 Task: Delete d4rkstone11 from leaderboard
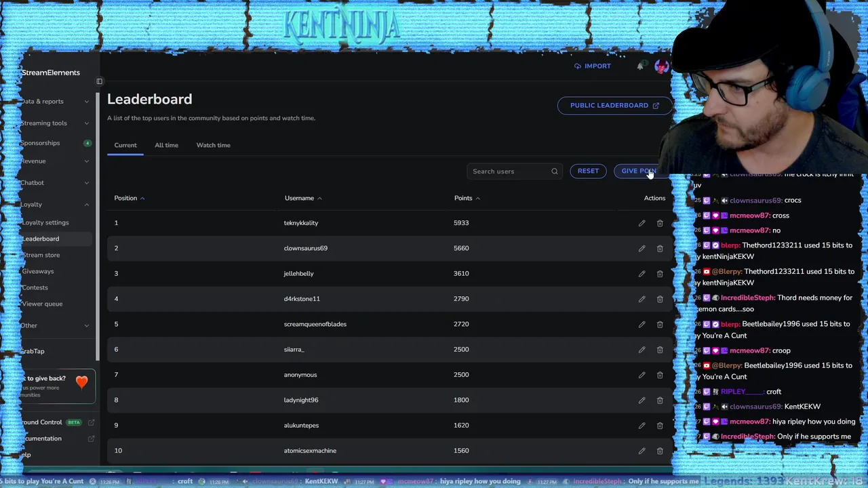[660, 299]
